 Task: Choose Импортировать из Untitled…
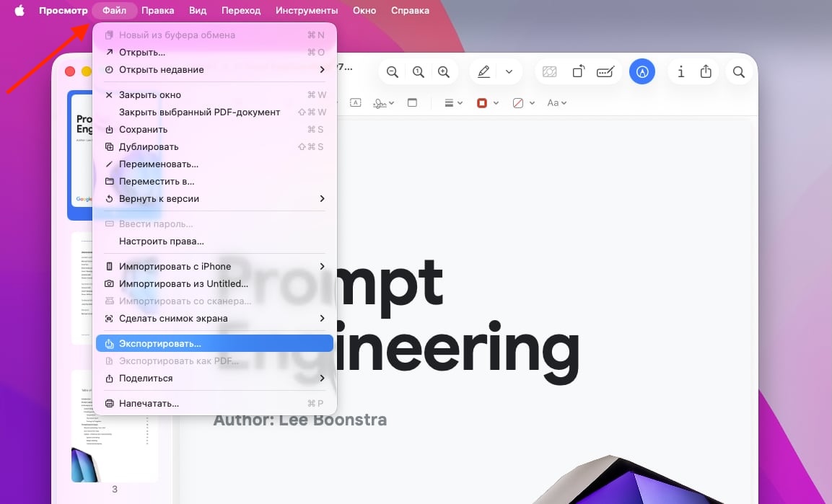214,283
